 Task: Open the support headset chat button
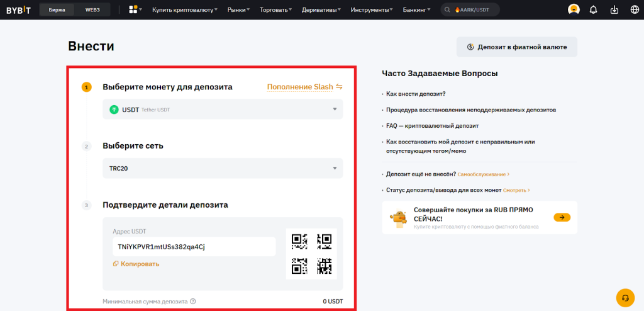pyautogui.click(x=625, y=297)
